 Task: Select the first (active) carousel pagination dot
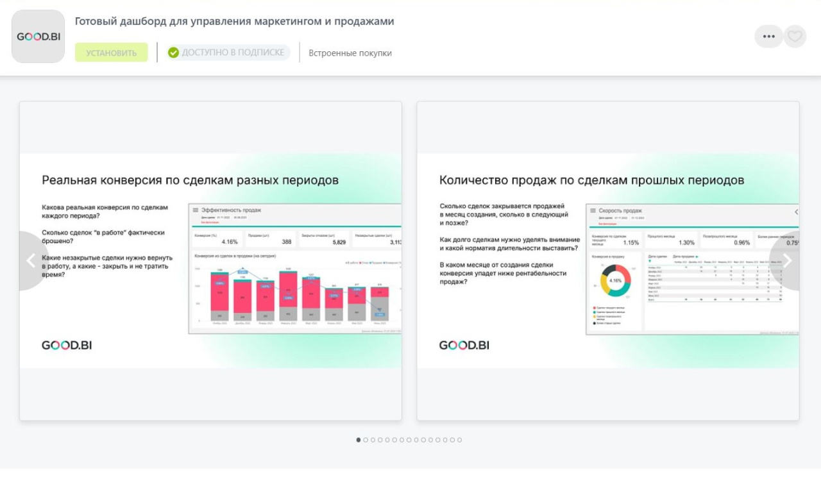click(x=359, y=440)
